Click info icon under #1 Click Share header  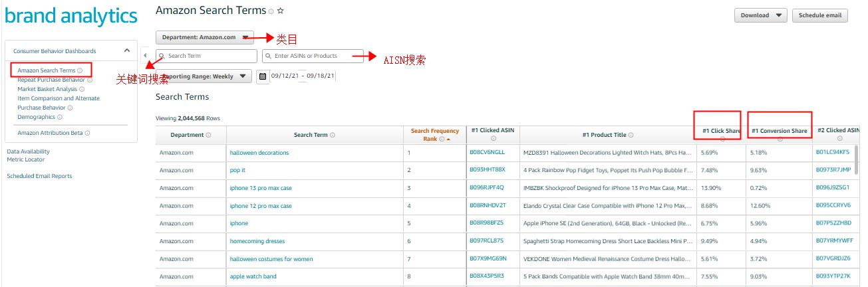pyautogui.click(x=722, y=139)
